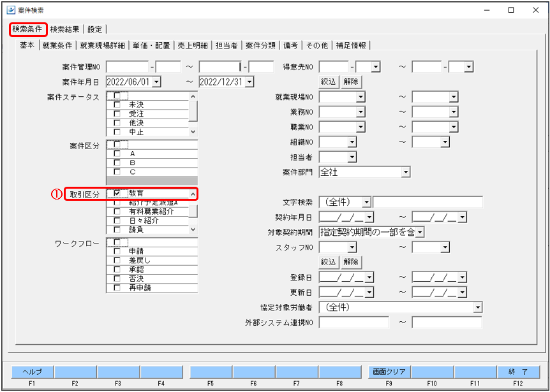Click 解除 button under 得意先NO

point(351,82)
